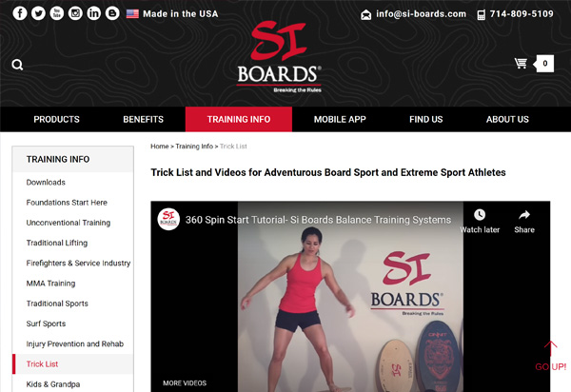Open the Twitter social icon
This screenshot has height=392, width=571.
(x=38, y=13)
